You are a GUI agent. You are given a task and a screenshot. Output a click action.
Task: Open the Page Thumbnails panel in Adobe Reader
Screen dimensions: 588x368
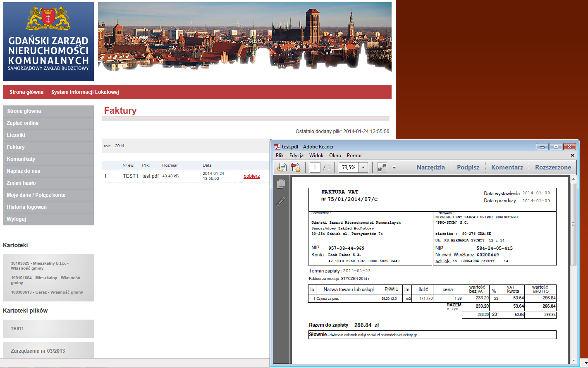(281, 184)
